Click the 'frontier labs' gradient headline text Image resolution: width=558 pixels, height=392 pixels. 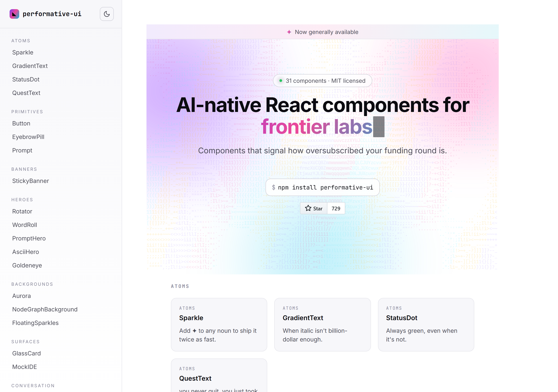click(317, 127)
